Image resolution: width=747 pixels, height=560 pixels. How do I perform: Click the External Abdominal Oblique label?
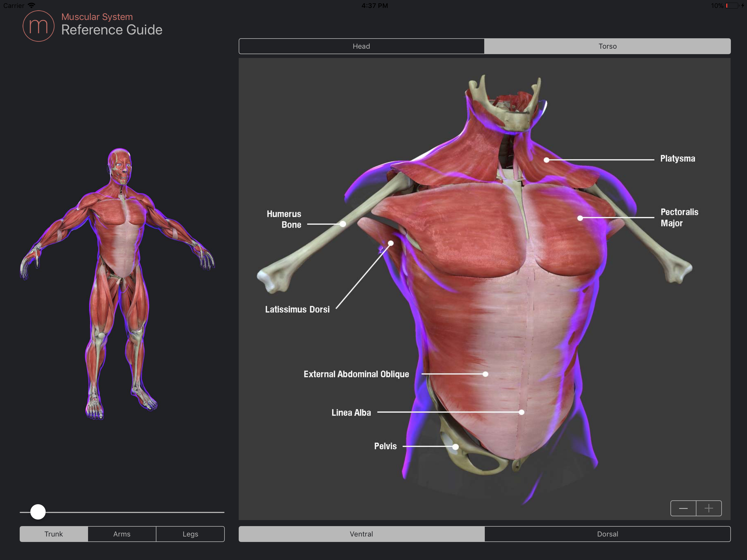click(356, 374)
